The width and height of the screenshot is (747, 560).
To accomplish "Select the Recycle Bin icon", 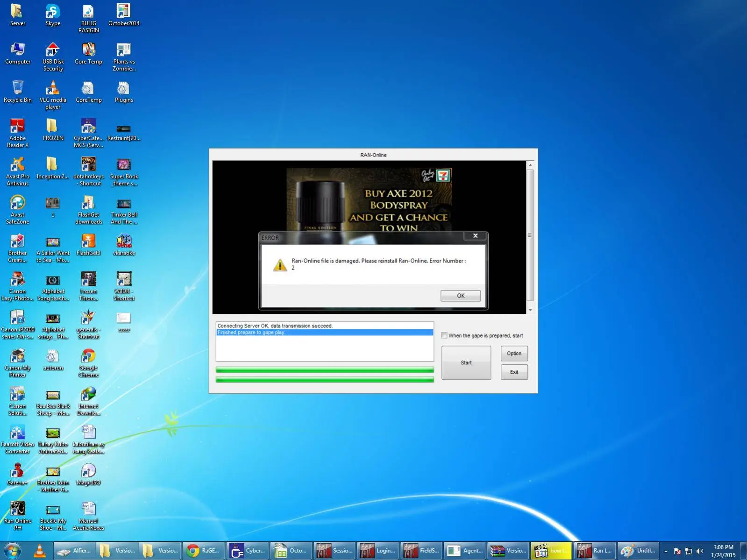I will tap(18, 91).
